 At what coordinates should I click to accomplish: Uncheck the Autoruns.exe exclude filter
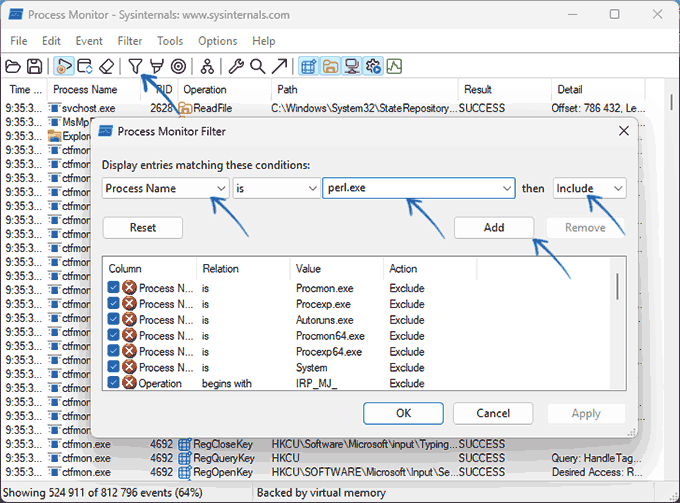(113, 320)
